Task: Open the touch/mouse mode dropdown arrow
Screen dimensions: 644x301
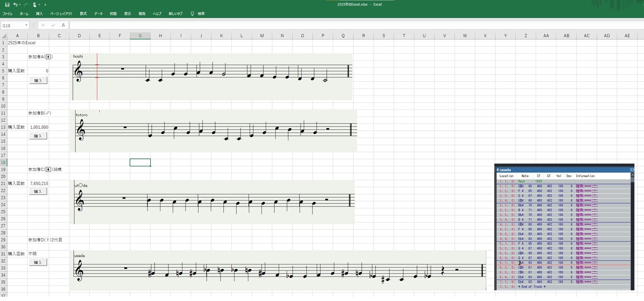Action: point(39,4)
